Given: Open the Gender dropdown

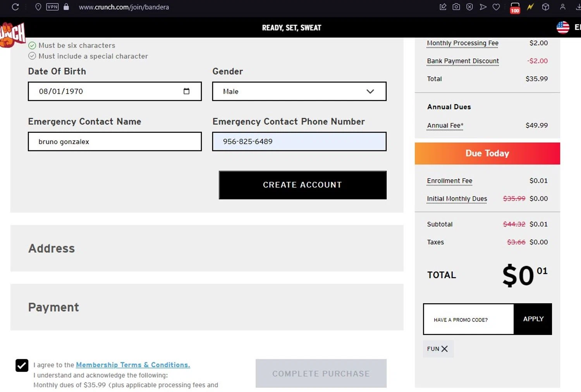Looking at the screenshot, I should point(299,91).
